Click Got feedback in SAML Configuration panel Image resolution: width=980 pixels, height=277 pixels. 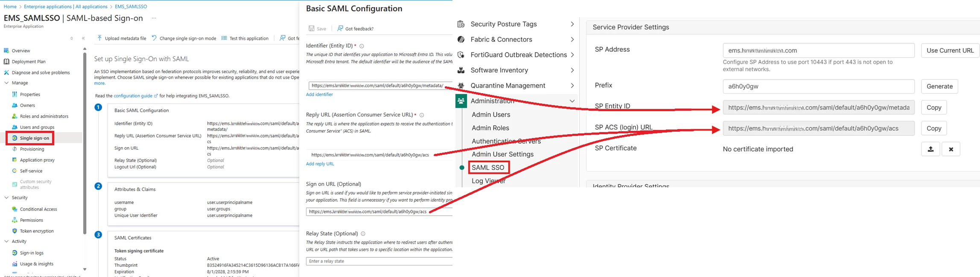[356, 29]
